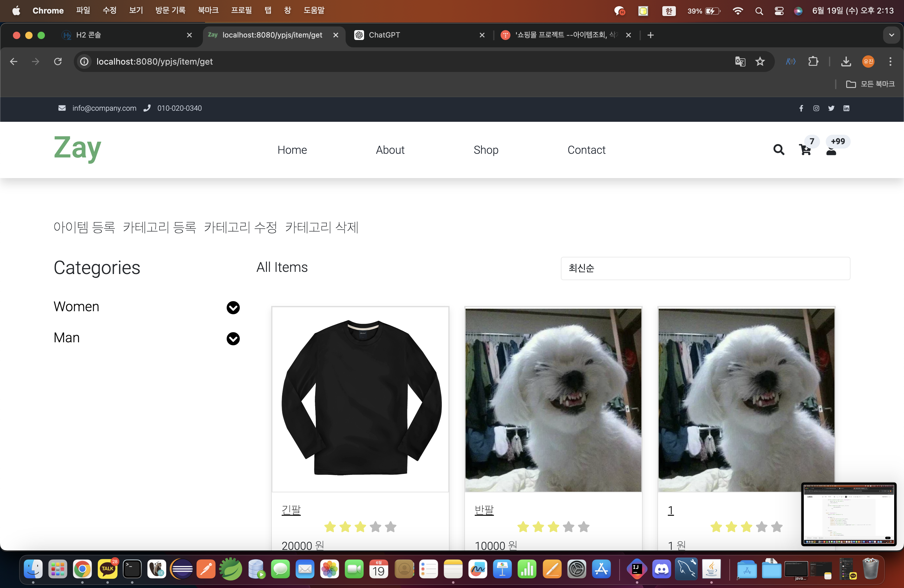Open the 최신순 sort dropdown
This screenshot has width=904, height=588.
(x=705, y=268)
